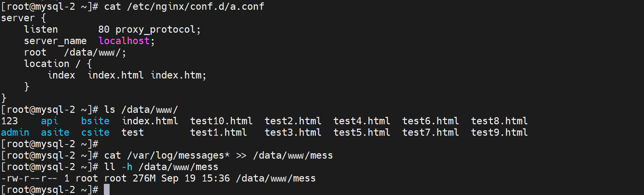Select the 'csite' directory name
Screen dimensions: 644x195
pos(95,133)
